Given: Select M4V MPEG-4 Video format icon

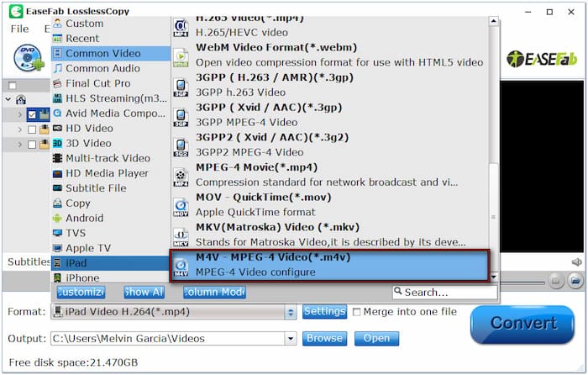Looking at the screenshot, I should [x=181, y=267].
